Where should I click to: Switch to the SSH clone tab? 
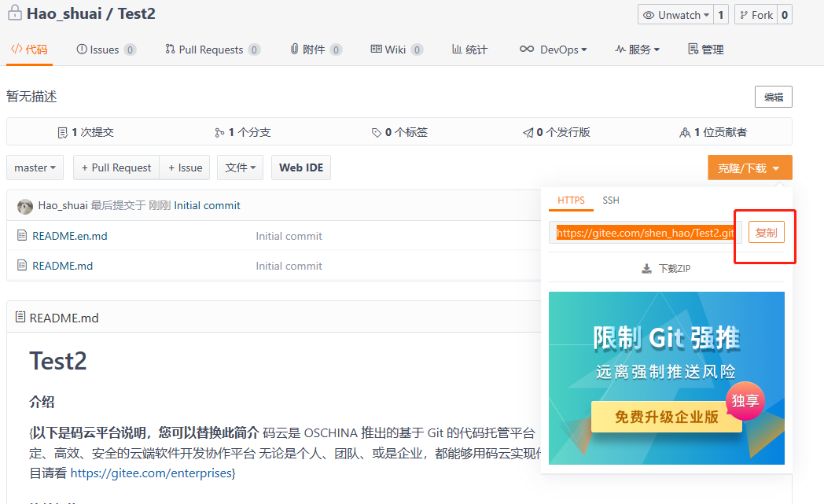click(611, 200)
